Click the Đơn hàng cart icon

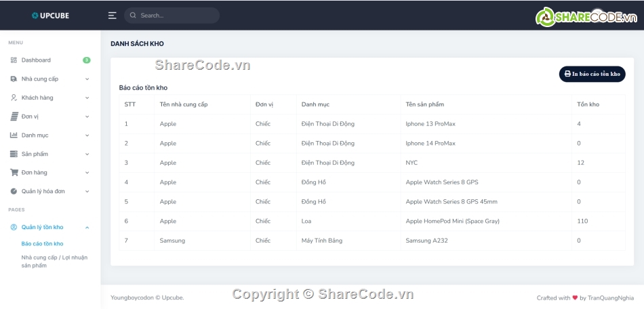pyautogui.click(x=14, y=173)
